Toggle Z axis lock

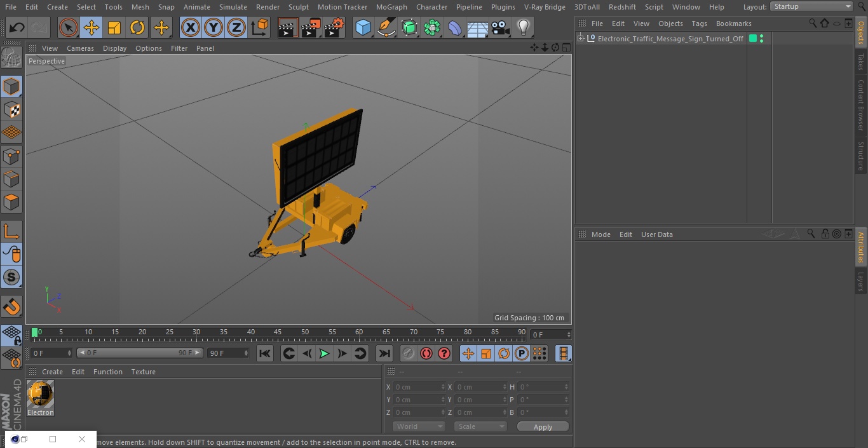(236, 28)
